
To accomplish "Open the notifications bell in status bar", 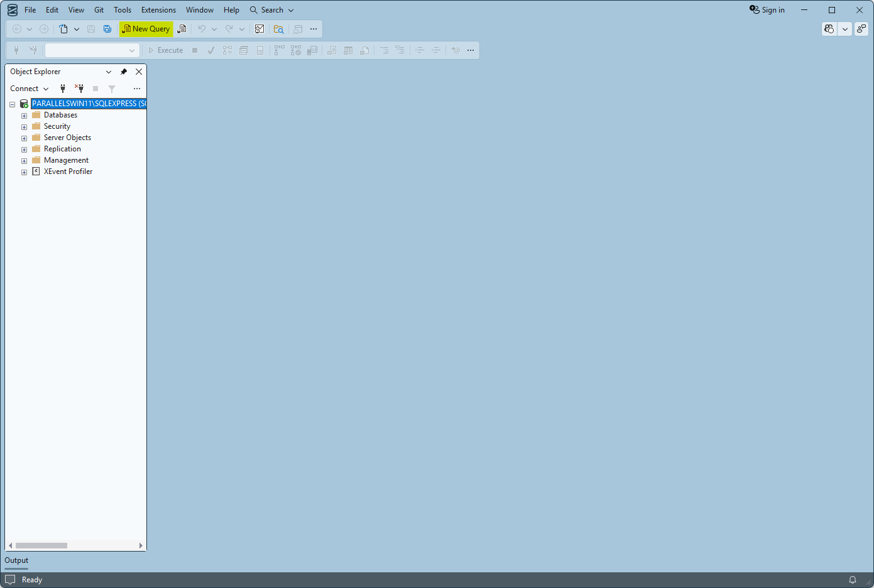I will click(x=853, y=580).
